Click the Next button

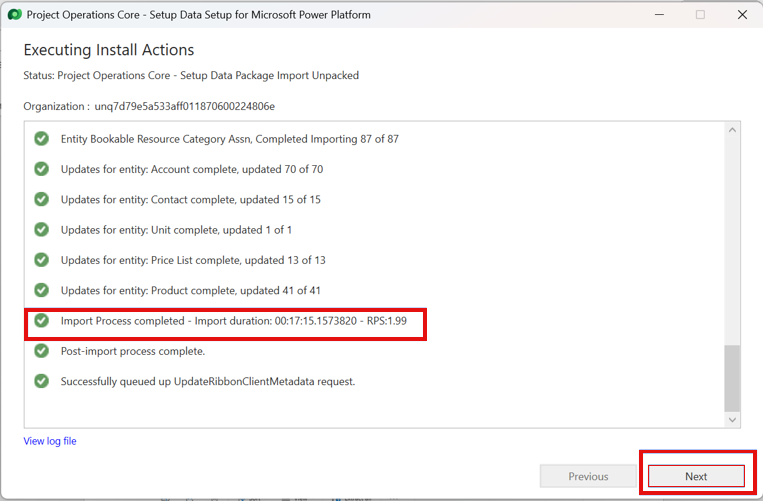point(696,476)
